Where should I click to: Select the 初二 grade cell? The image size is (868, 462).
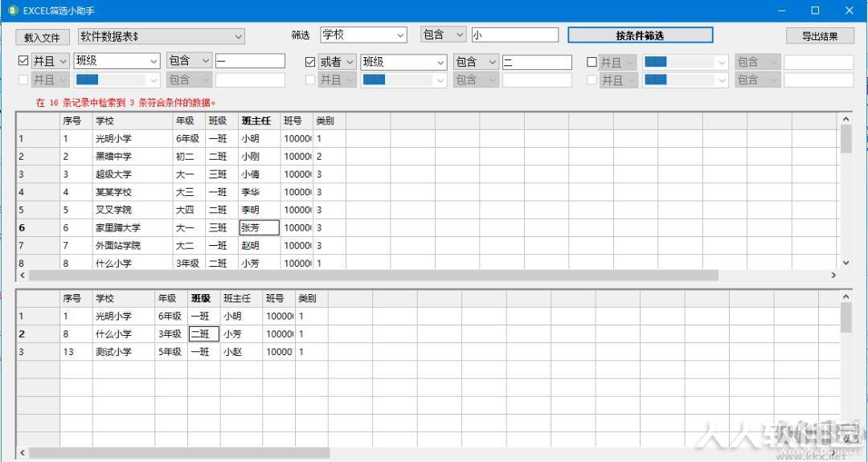click(x=190, y=157)
